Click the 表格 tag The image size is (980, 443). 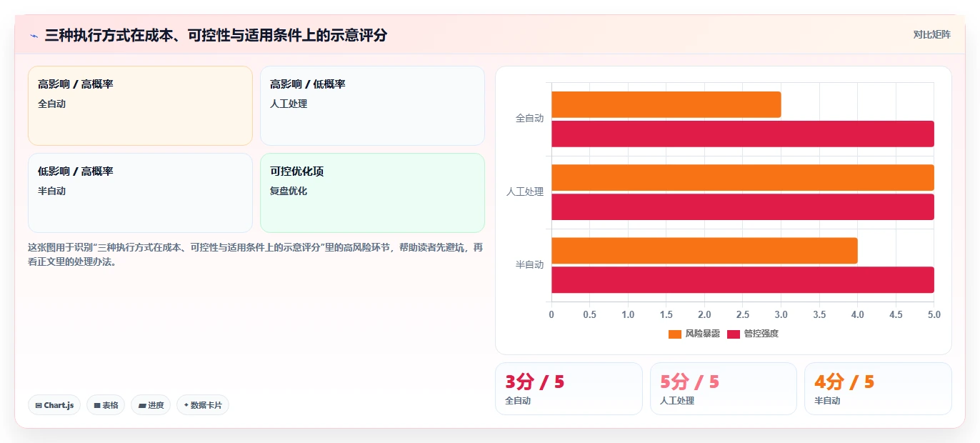tap(106, 405)
